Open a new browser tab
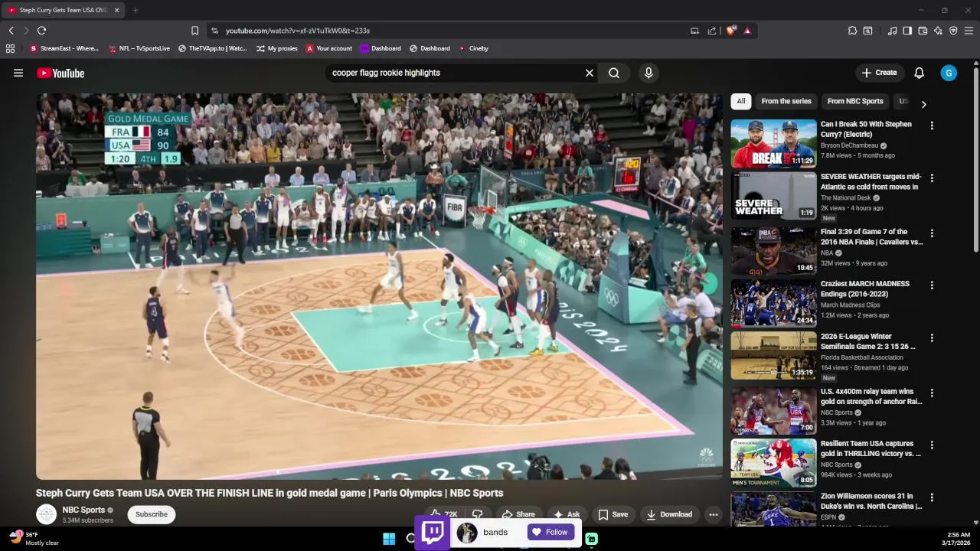The width and height of the screenshot is (980, 551). coord(135,10)
